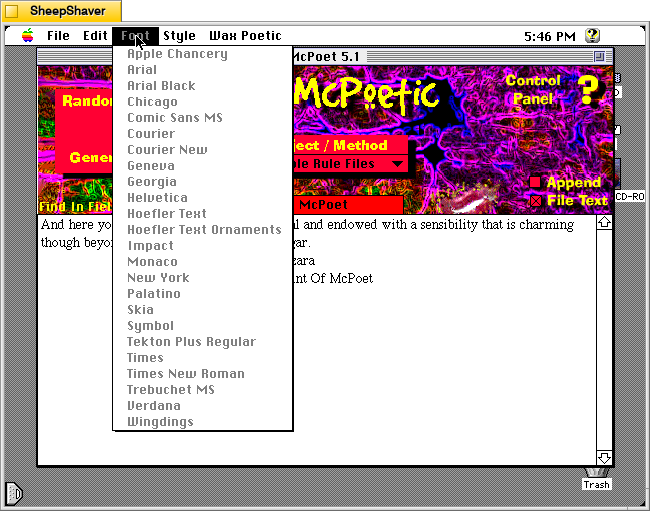Click the scroll up arrow of text area
The image size is (650, 511).
pos(604,223)
